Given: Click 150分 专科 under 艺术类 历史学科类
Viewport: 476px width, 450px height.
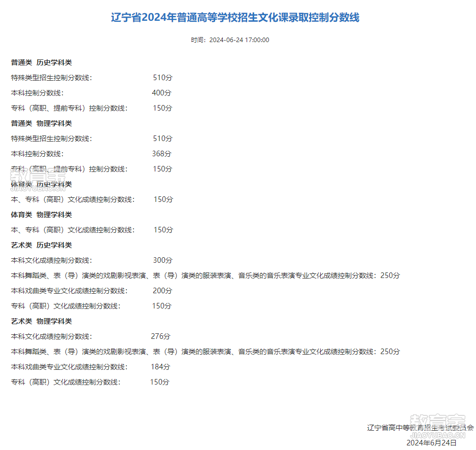Looking at the screenshot, I should click(x=161, y=306).
